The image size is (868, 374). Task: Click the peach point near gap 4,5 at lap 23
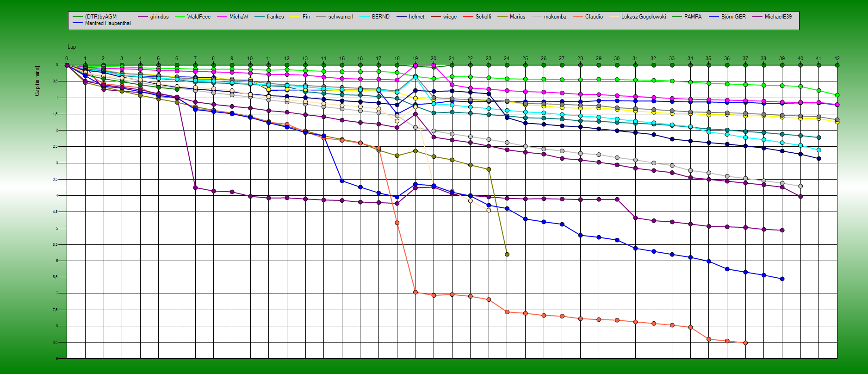(x=489, y=210)
